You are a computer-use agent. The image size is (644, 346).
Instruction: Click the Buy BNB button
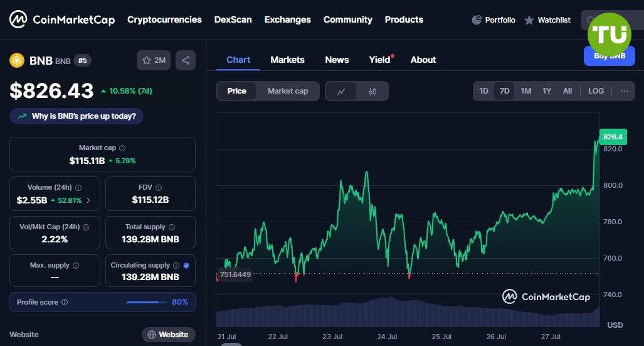[609, 55]
